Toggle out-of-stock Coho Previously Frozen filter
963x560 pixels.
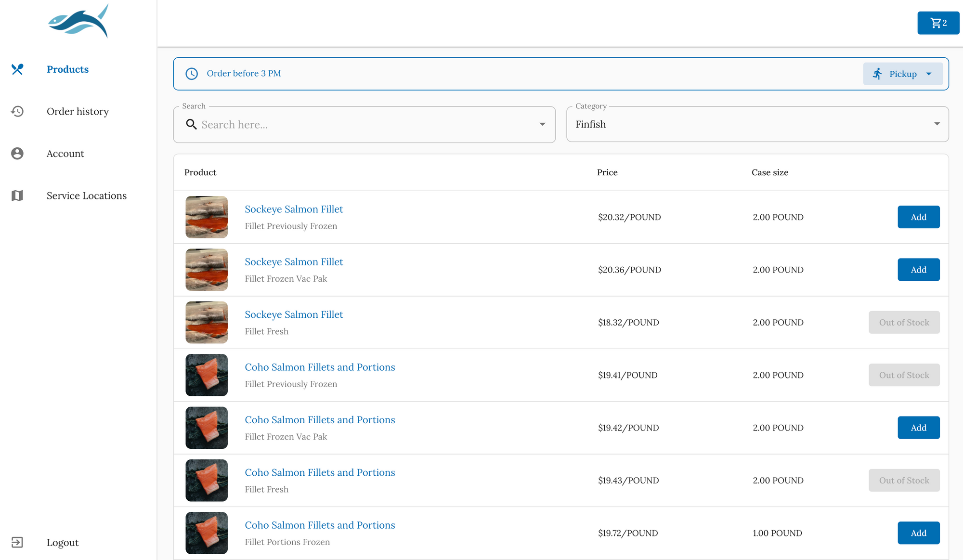[904, 375]
